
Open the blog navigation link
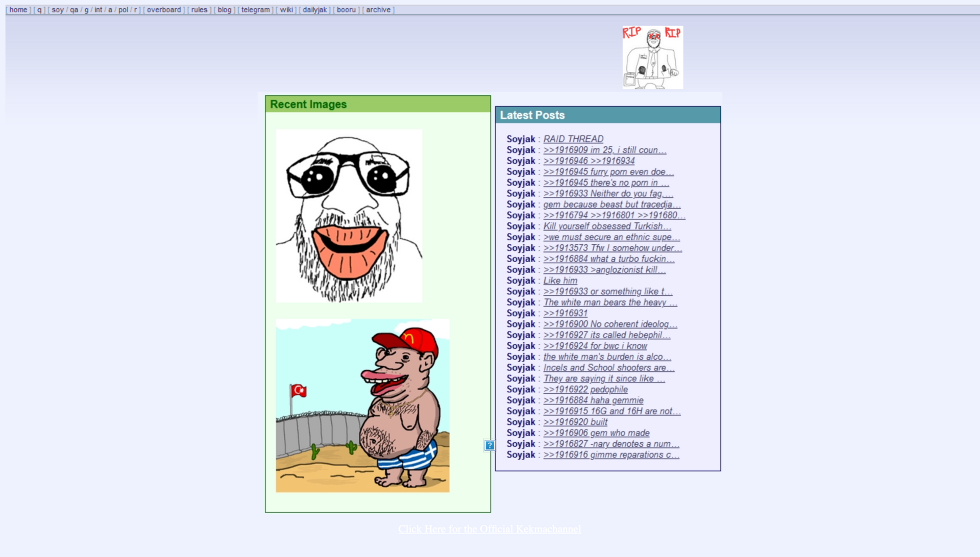point(224,10)
